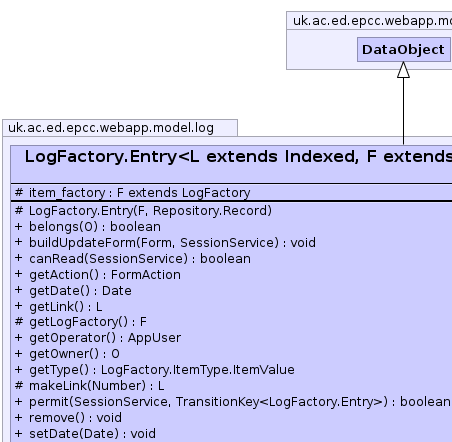Select permit(SessionService, TransitionKey) method
The image size is (452, 442).
233,402
